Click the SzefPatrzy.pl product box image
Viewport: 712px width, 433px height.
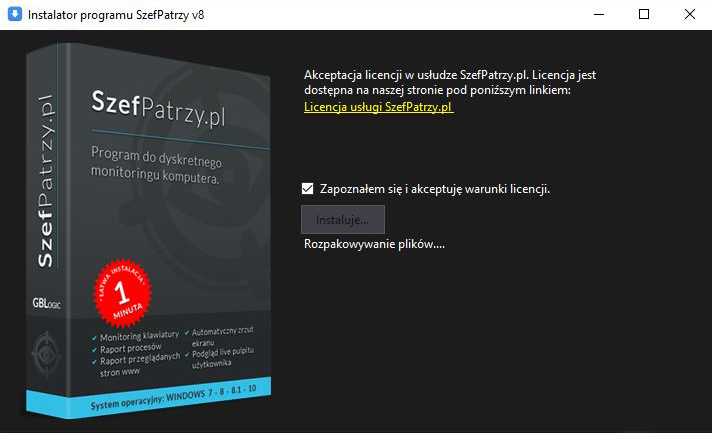pyautogui.click(x=148, y=230)
